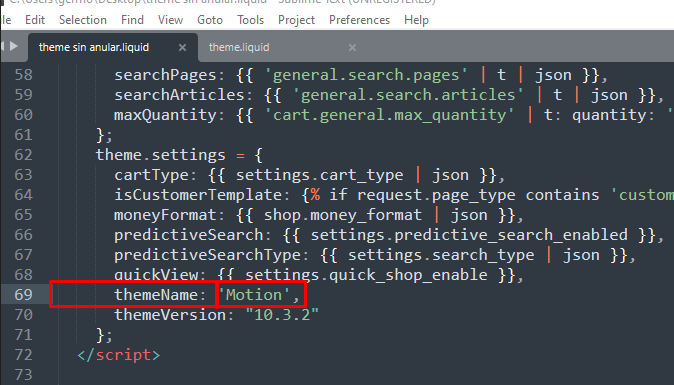Open the Tools menu
Image resolution: width=674 pixels, height=385 pixels.
click(x=250, y=20)
